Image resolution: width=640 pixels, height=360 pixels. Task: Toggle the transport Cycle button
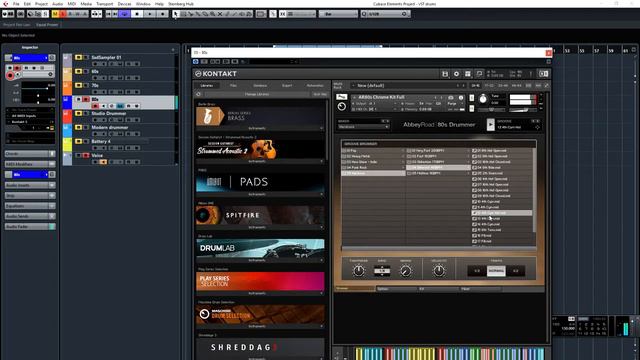click(x=124, y=14)
